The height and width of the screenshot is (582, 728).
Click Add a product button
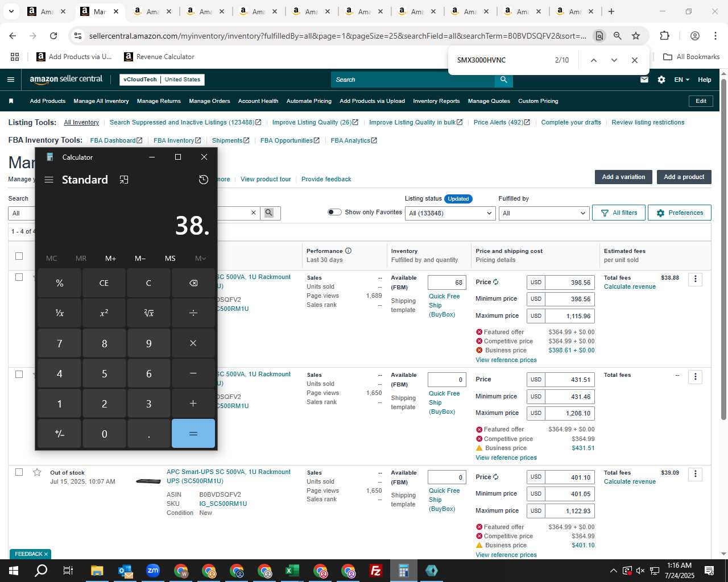(684, 177)
